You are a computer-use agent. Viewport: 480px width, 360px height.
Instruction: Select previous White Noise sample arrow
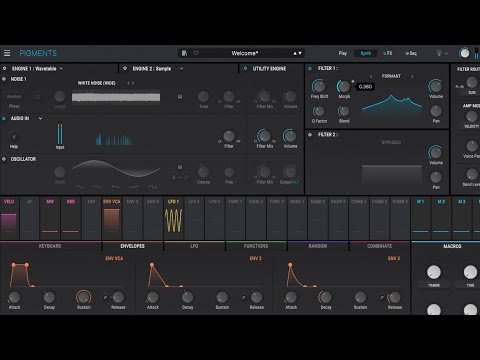tap(128, 83)
